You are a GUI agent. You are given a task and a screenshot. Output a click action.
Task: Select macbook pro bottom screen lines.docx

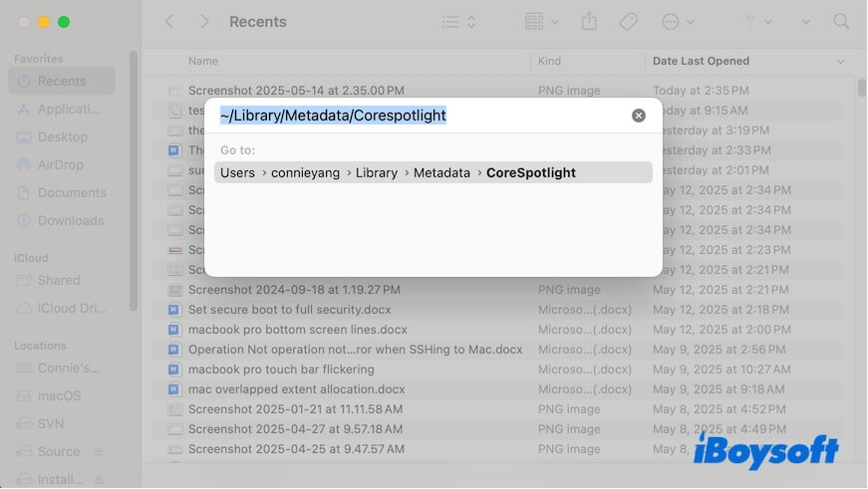pyautogui.click(x=297, y=330)
